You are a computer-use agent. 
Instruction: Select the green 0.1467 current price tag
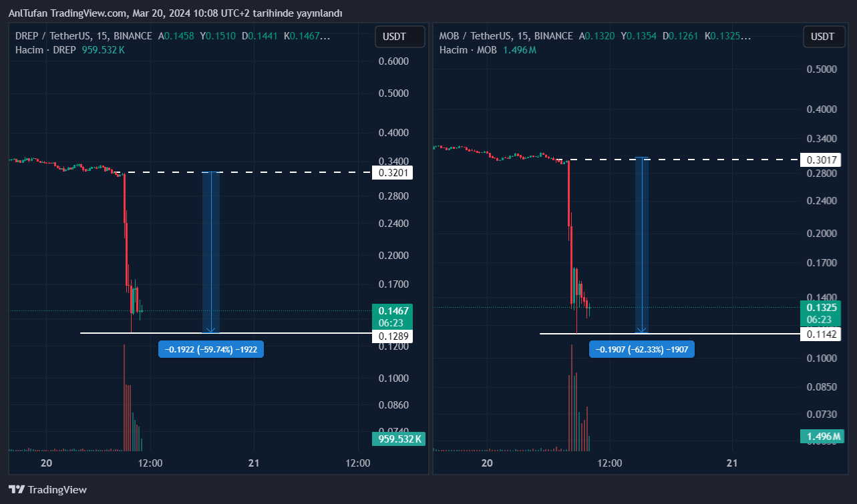393,311
